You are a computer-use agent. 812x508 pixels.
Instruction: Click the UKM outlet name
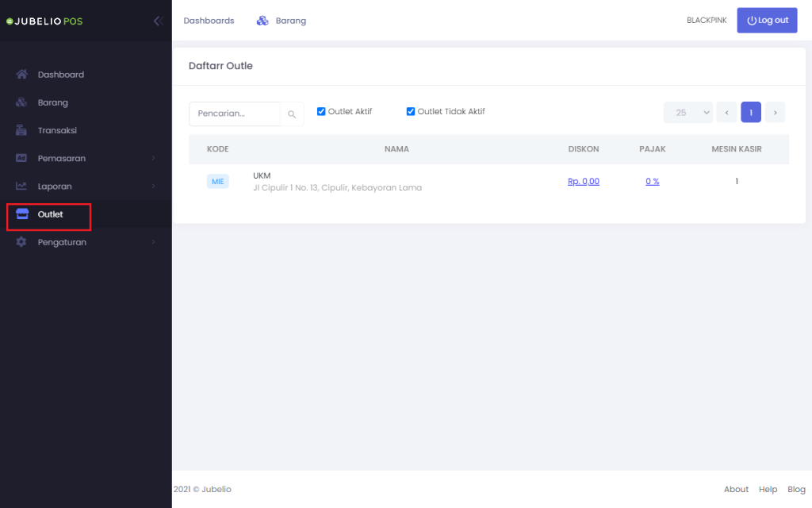click(262, 175)
